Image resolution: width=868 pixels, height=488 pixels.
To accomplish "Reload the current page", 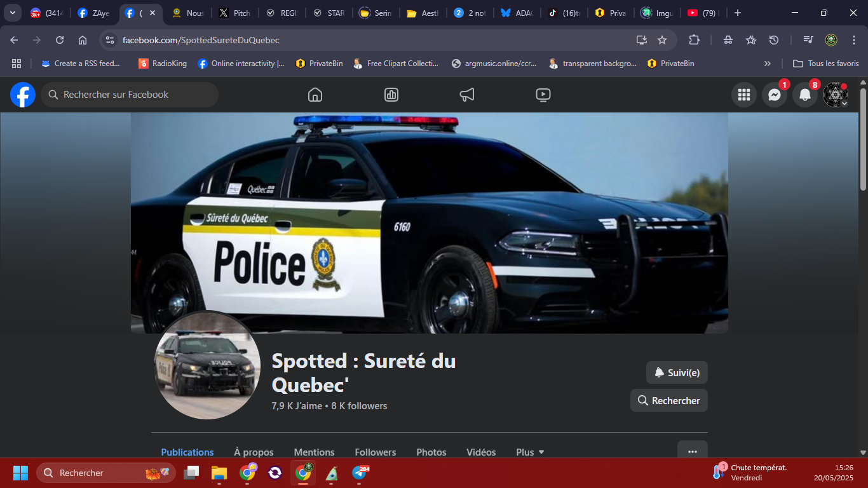I will [x=60, y=40].
